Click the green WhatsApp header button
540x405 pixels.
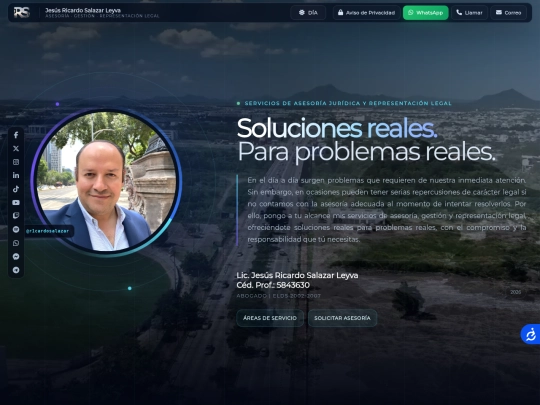(x=426, y=13)
